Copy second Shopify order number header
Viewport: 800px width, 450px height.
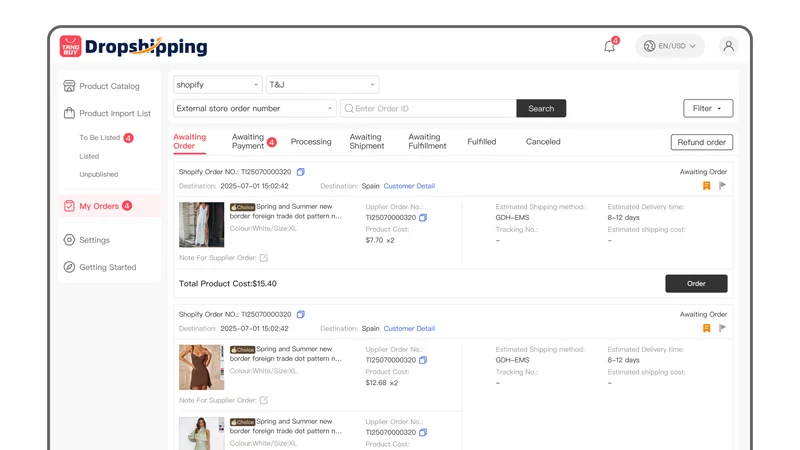click(301, 314)
